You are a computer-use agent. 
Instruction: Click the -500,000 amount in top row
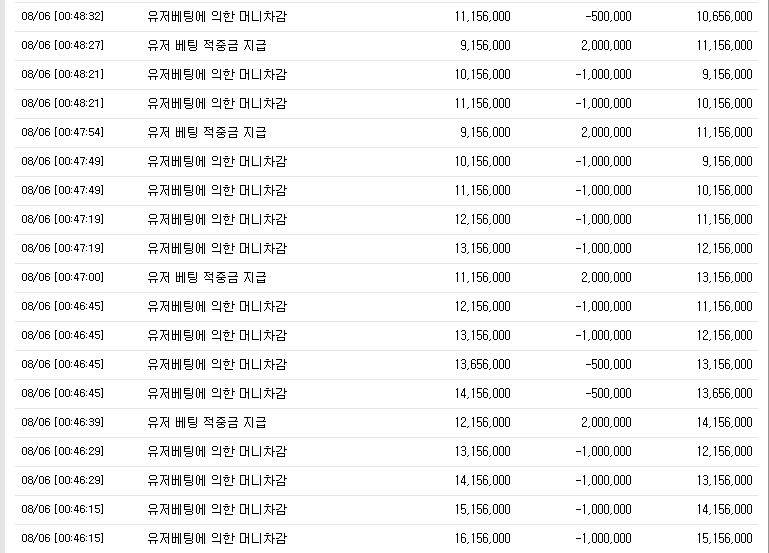(x=608, y=16)
